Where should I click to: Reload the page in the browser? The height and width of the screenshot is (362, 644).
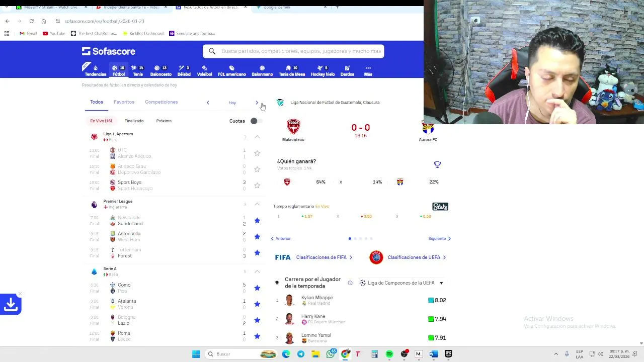31,21
